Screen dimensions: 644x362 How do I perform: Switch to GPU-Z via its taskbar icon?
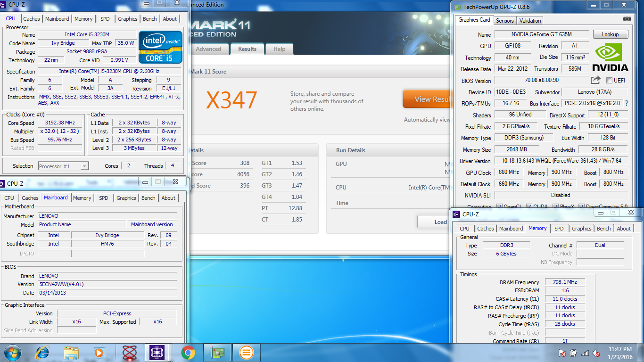tap(217, 353)
